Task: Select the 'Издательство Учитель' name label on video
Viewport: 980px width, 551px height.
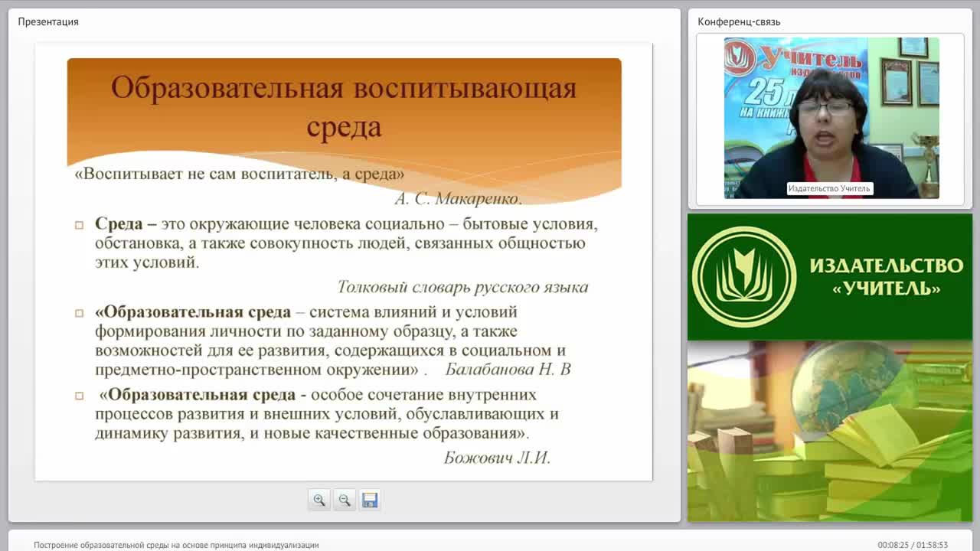Action: pos(829,188)
